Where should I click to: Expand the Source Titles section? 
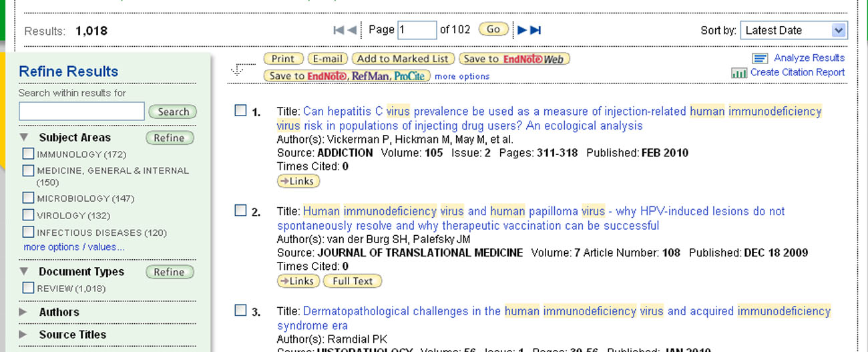point(23,335)
